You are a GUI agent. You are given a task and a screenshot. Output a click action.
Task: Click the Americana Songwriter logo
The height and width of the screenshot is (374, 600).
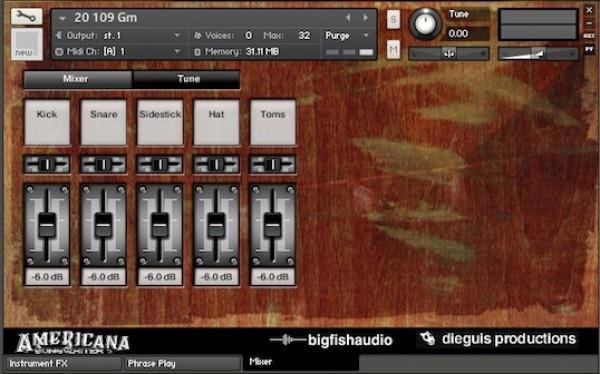point(73,343)
